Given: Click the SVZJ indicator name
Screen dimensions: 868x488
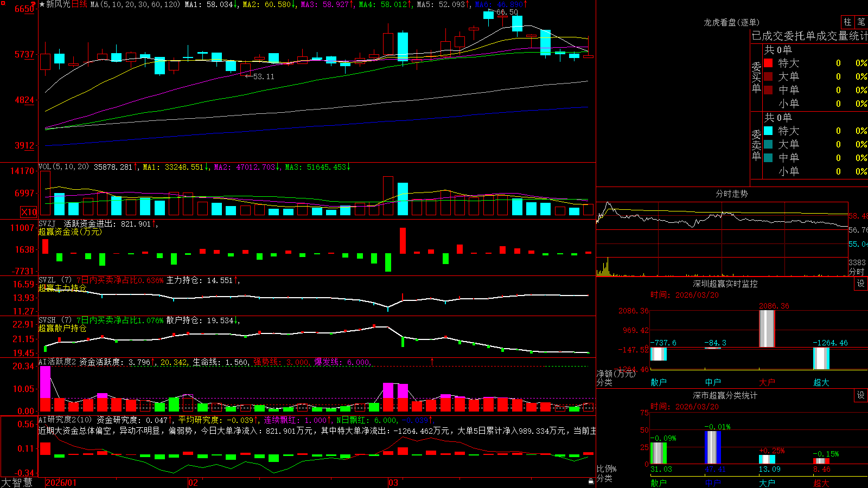Looking at the screenshot, I should pos(47,224).
